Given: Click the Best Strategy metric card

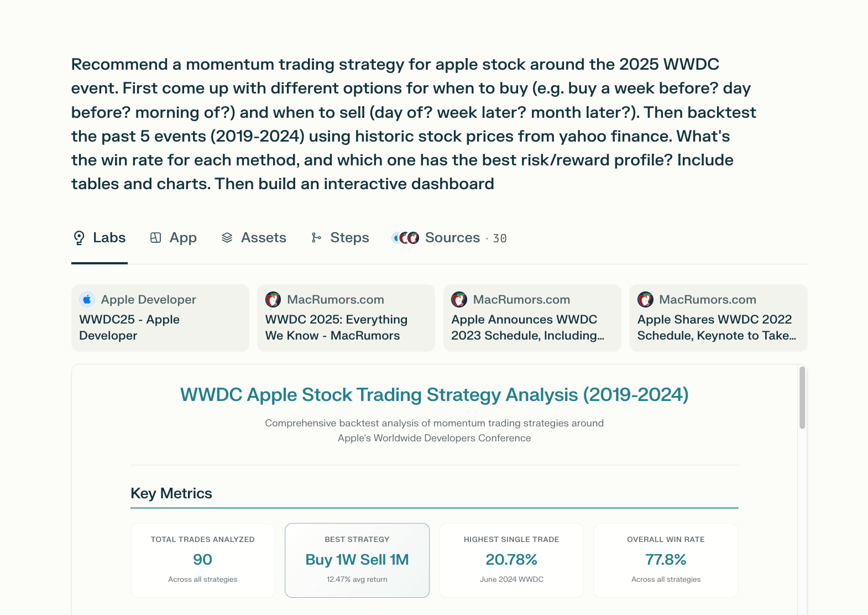Looking at the screenshot, I should pos(357,560).
